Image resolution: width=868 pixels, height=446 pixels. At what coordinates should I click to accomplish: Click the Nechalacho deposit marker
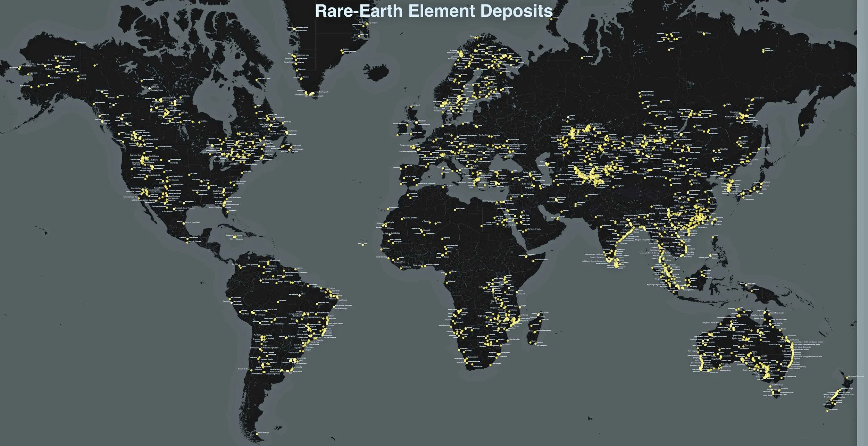click(150, 89)
